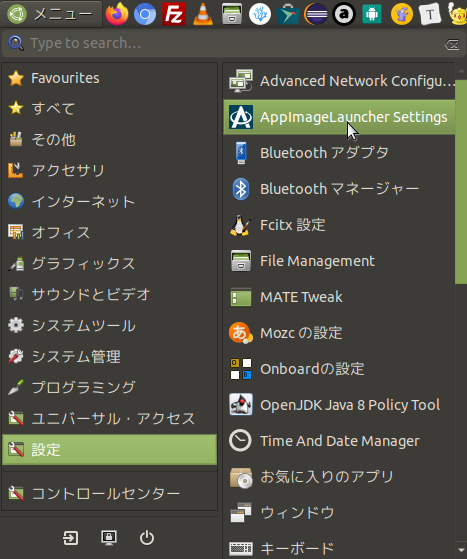Click the yellow round wizard icon
Viewport: 467px width, 559px height.
point(402,14)
